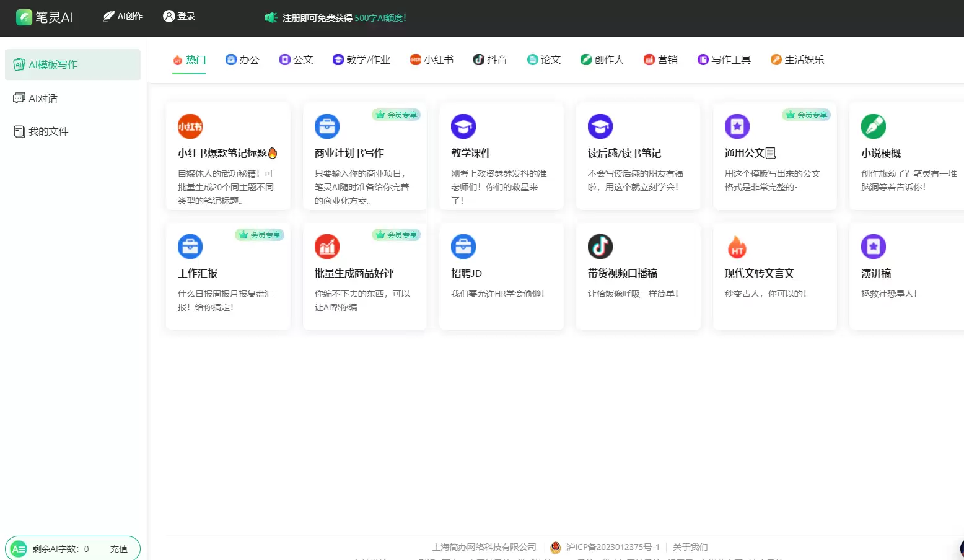The height and width of the screenshot is (560, 964).
Task: Open 工作汇报 template title
Action: coord(198,273)
